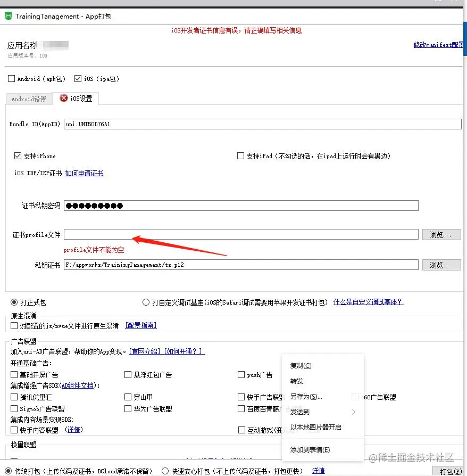Screen dimensions: 467x476
Task: Enable the 腾讯优量汇 checkbox
Action: (x=14, y=397)
